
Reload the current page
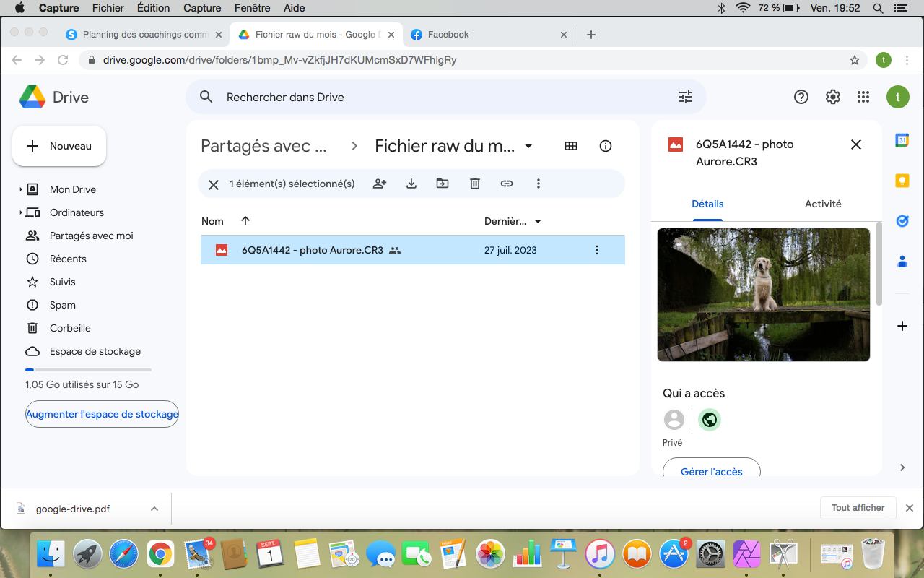(63, 60)
